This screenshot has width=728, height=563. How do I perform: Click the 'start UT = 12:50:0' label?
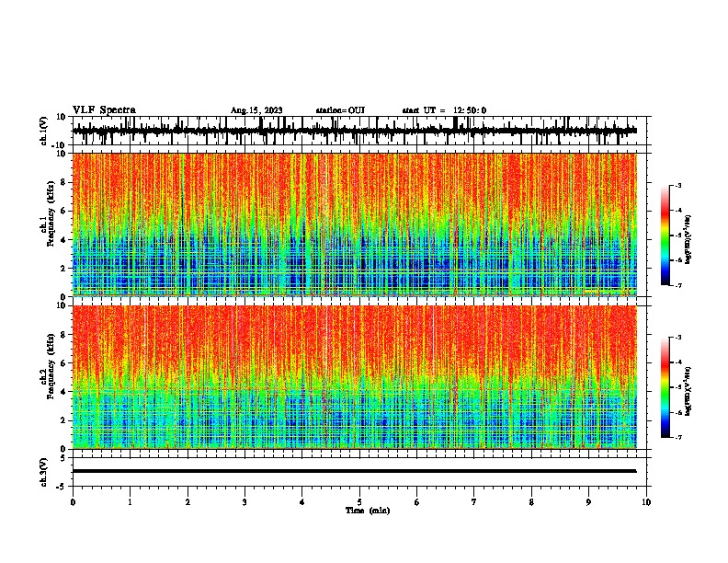point(444,110)
